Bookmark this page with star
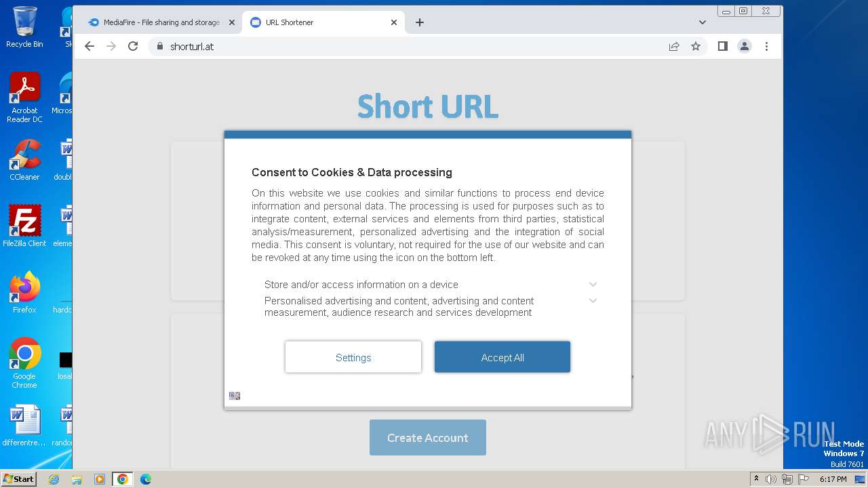The image size is (868, 488). (696, 46)
